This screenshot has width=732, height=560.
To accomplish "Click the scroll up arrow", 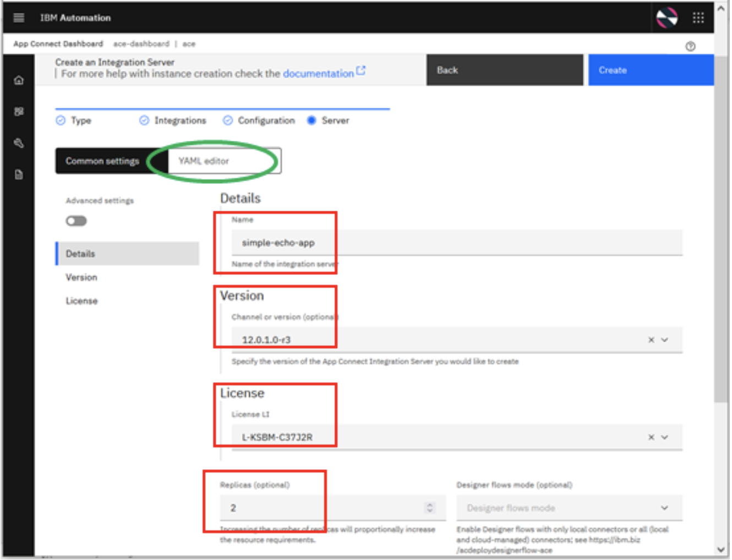I will coord(721,8).
